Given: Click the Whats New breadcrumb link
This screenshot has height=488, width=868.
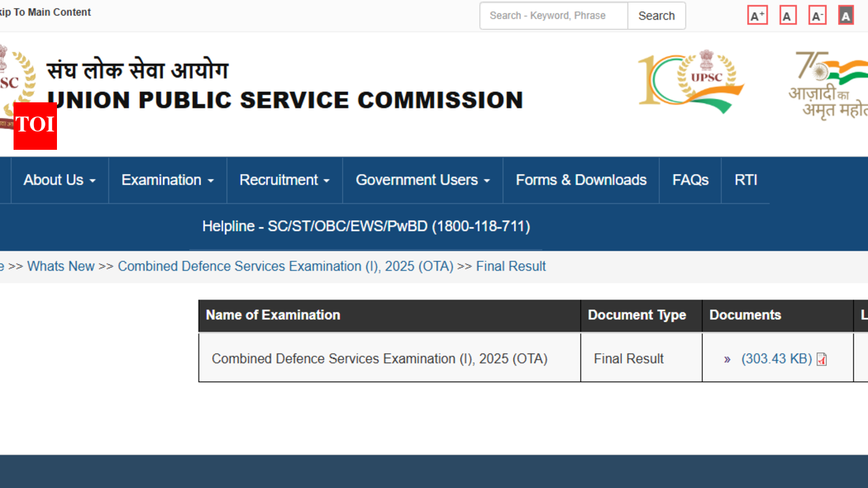Looking at the screenshot, I should (61, 266).
